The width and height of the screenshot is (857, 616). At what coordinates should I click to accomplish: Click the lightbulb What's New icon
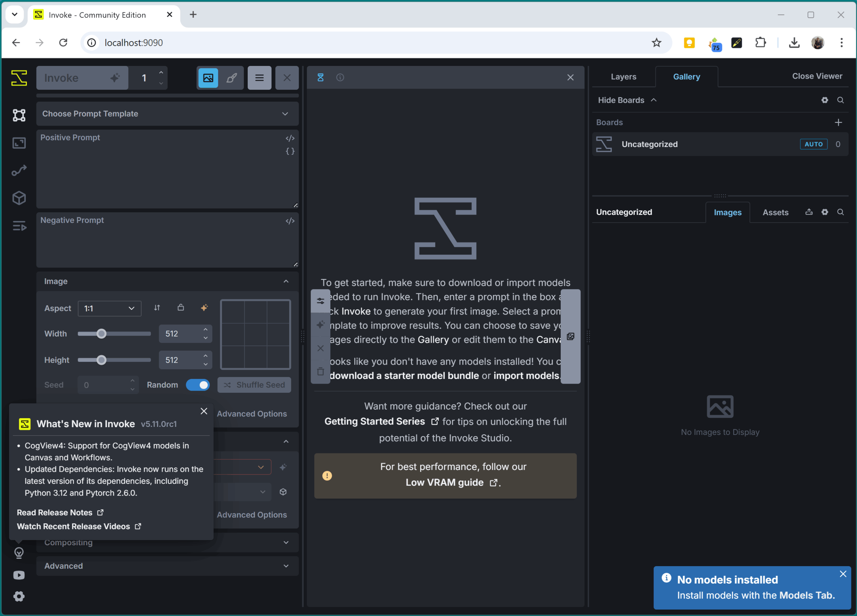coord(19,553)
